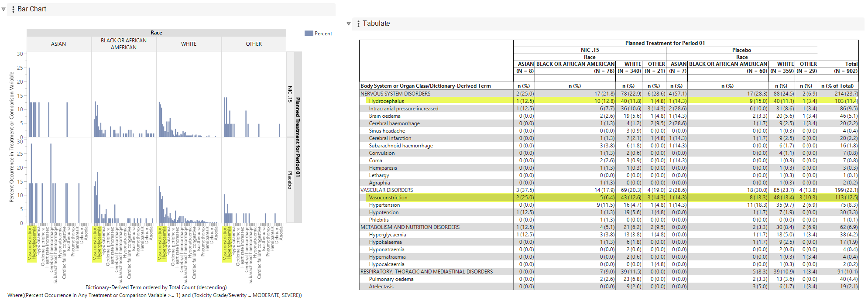Viewport: 868px width, 304px height.
Task: Select the ASIAN race panel header
Action: 58,44
